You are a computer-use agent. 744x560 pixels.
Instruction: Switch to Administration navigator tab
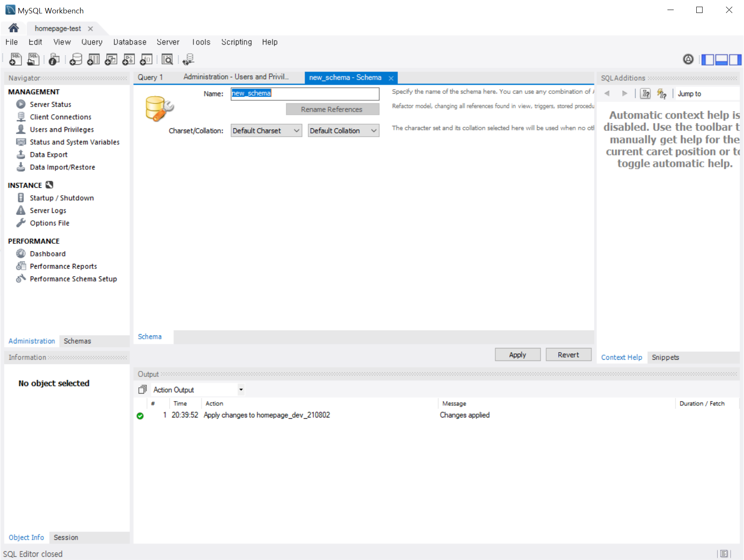pos(32,341)
